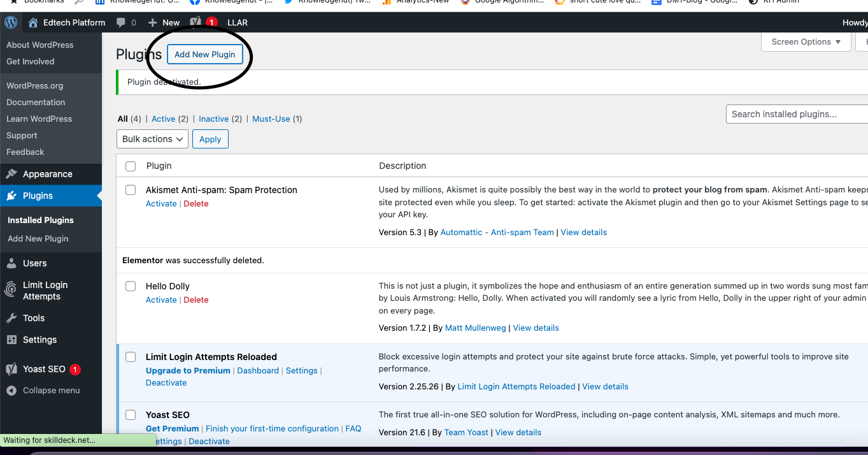Open the Bulk actions dropdown
The height and width of the screenshot is (455, 868).
153,139
